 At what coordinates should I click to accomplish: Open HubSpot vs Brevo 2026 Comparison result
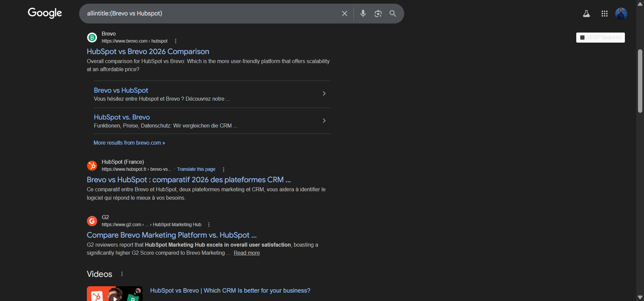coord(148,51)
